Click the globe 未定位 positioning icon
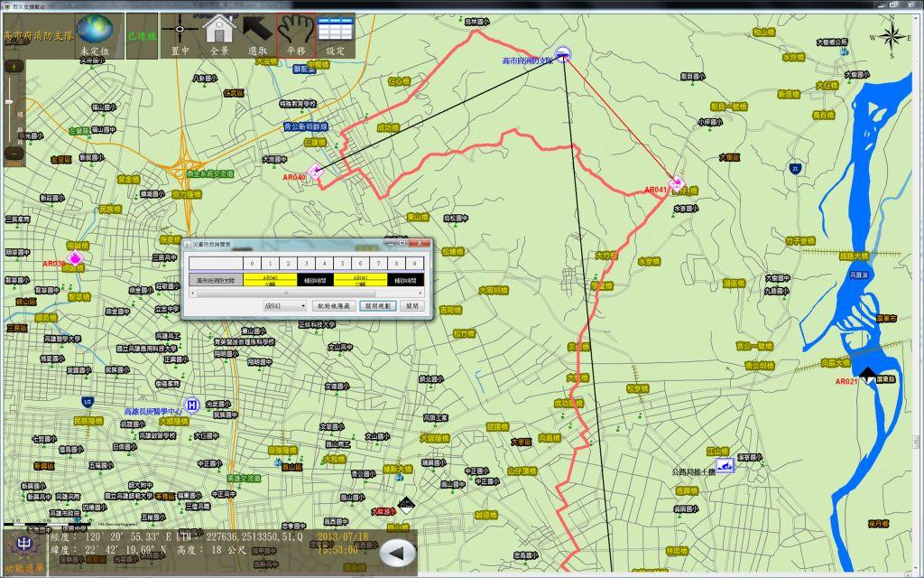Screen dimensions: 924x578 point(95,35)
